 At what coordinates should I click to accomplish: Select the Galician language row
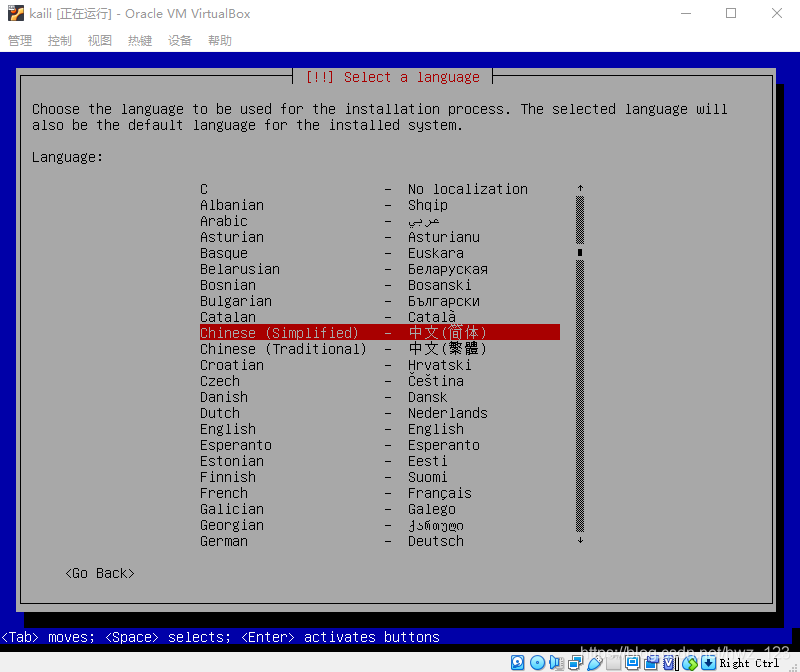click(x=380, y=509)
